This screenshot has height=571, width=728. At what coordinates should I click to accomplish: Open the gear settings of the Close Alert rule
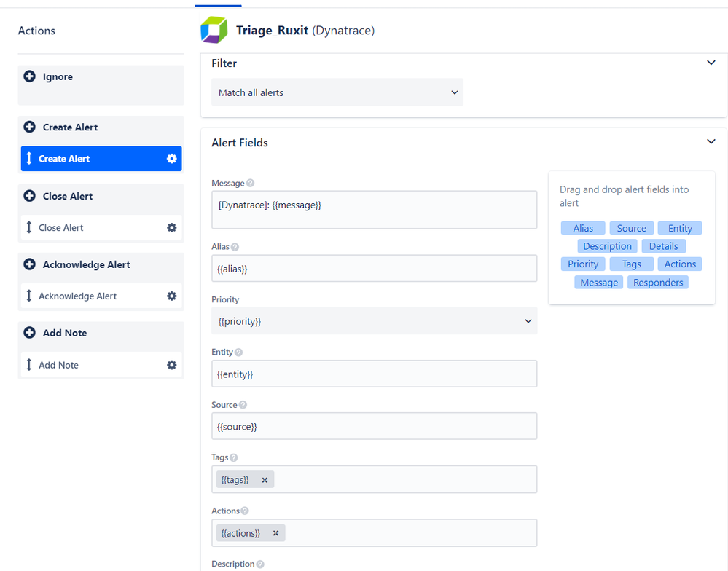172,228
